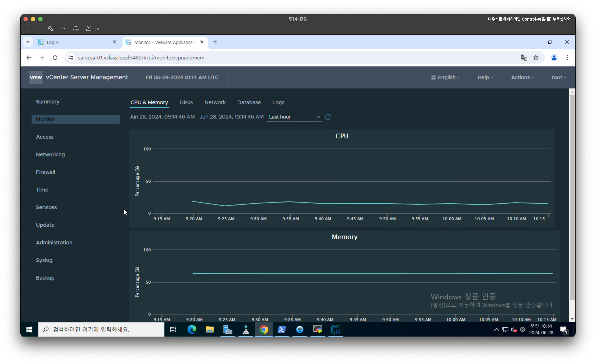Open PowerShell from the taskbar
Screen dimensions: 596x364
tap(281, 329)
